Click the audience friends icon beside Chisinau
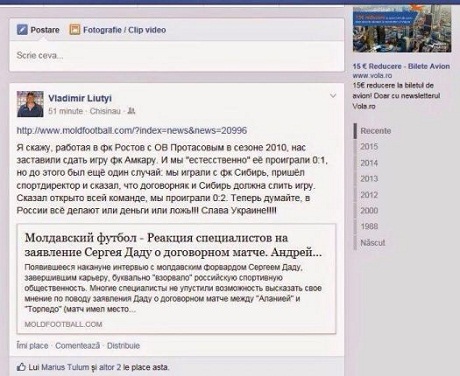460x376 pixels. tap(132, 111)
